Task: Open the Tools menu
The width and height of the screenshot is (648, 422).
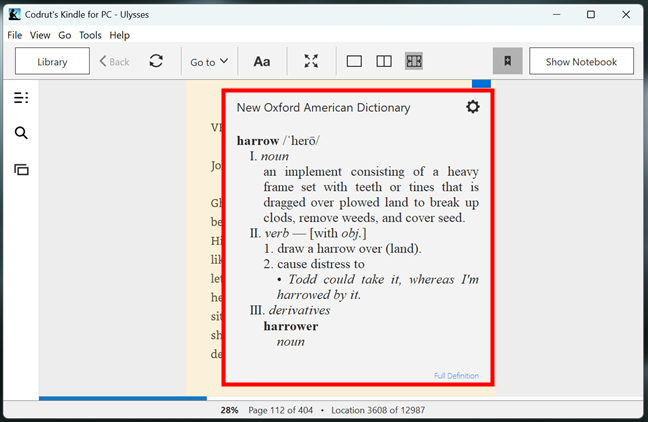Action: click(x=90, y=35)
